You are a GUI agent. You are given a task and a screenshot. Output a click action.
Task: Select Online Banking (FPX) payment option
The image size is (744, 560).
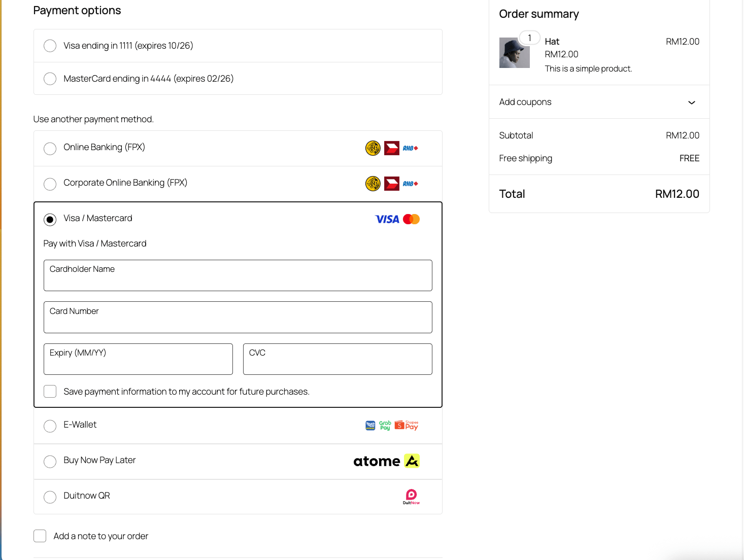(x=50, y=149)
